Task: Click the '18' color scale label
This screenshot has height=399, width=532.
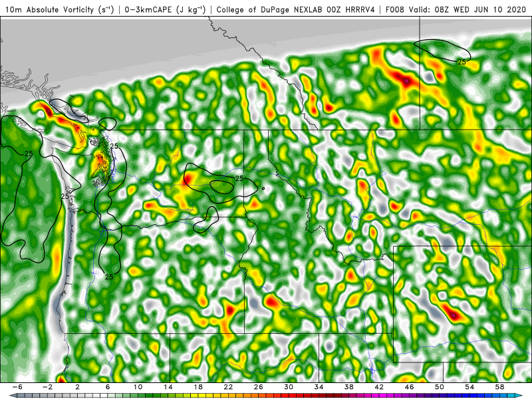Action: point(198,387)
